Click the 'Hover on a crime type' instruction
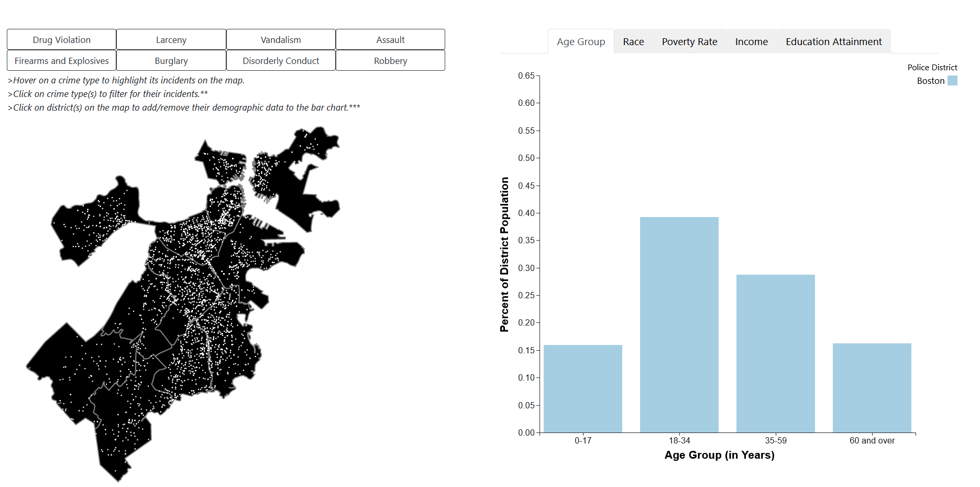Image resolution: width=980 pixels, height=487 pixels. coord(126,80)
